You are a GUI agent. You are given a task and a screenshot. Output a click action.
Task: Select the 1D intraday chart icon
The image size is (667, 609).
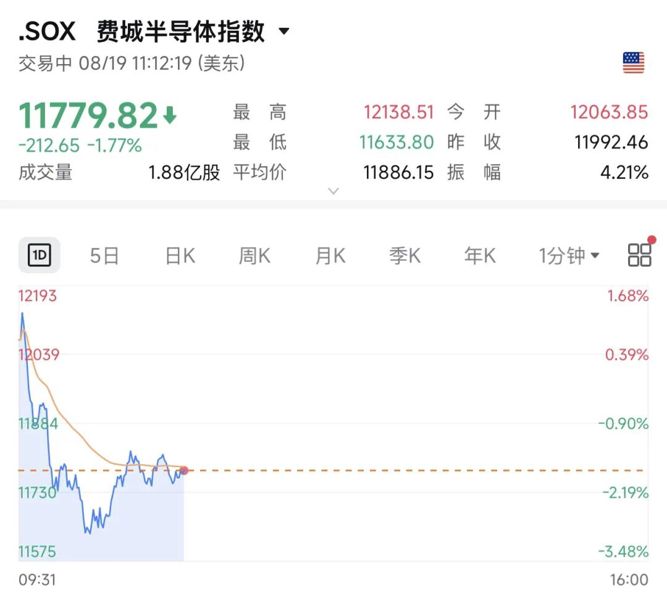pos(39,255)
